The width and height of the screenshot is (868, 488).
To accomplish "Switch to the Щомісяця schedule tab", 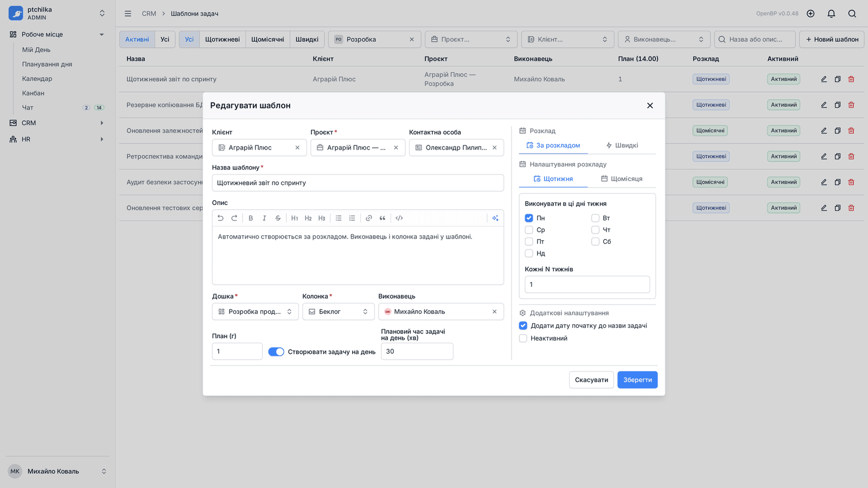I will point(622,179).
